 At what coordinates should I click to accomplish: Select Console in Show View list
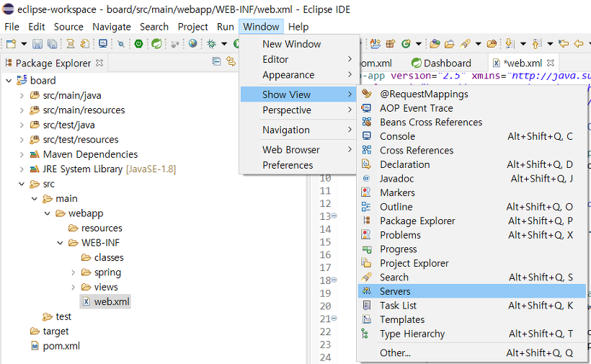tap(472, 136)
